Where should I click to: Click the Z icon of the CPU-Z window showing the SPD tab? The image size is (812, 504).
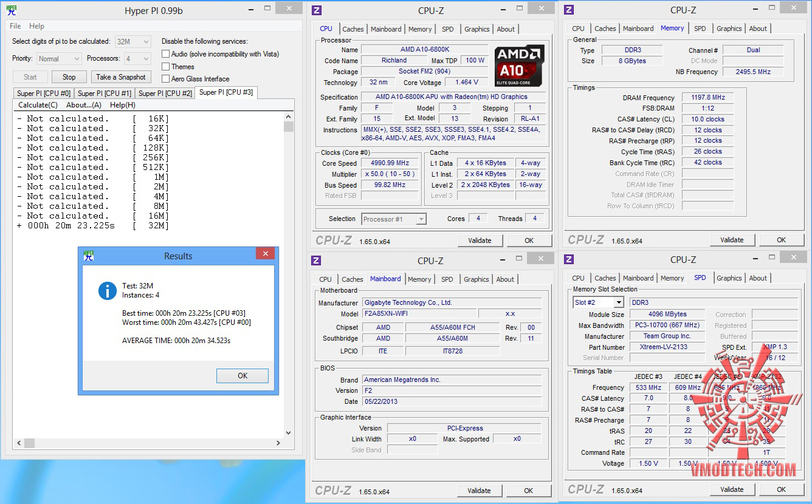[569, 259]
